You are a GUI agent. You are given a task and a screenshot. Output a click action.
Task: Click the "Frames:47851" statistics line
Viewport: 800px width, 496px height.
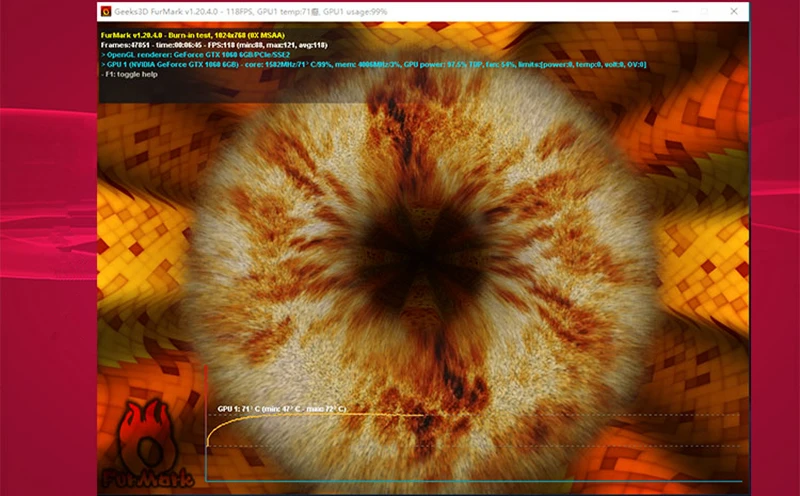[x=214, y=45]
